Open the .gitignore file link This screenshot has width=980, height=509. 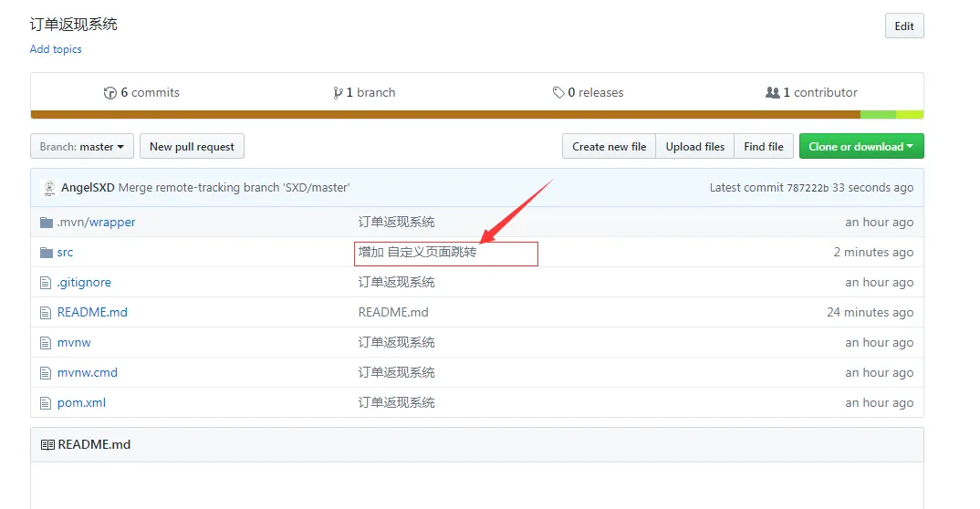coord(84,282)
